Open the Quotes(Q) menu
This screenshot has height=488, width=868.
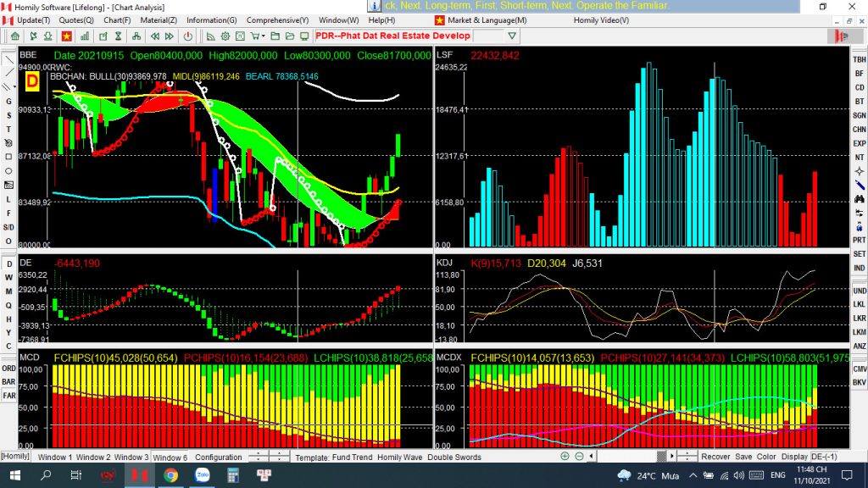point(76,20)
